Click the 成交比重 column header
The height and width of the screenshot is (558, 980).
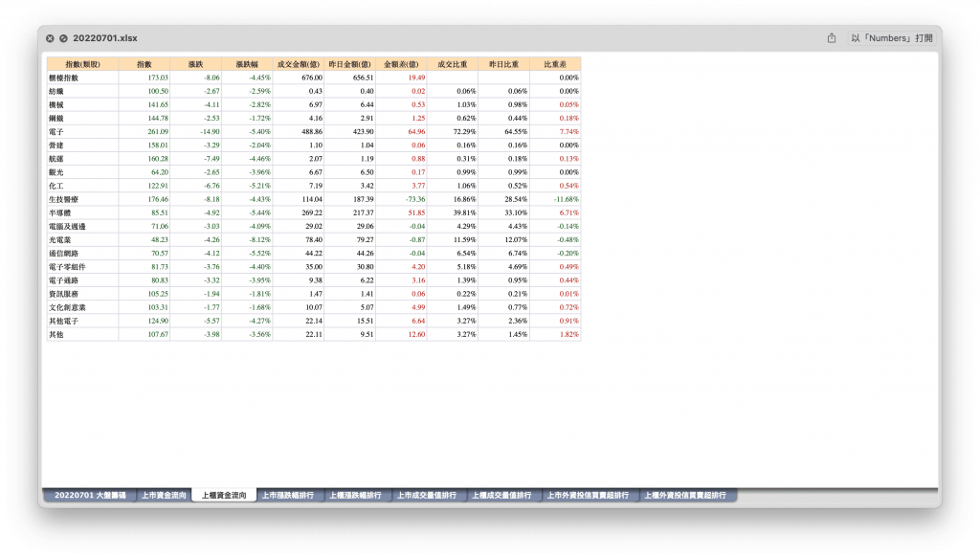coord(453,64)
